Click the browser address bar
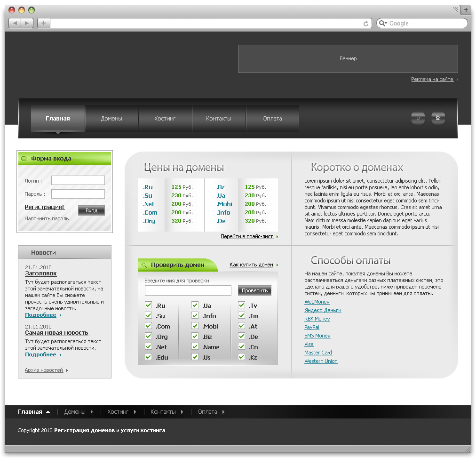 pos(211,23)
